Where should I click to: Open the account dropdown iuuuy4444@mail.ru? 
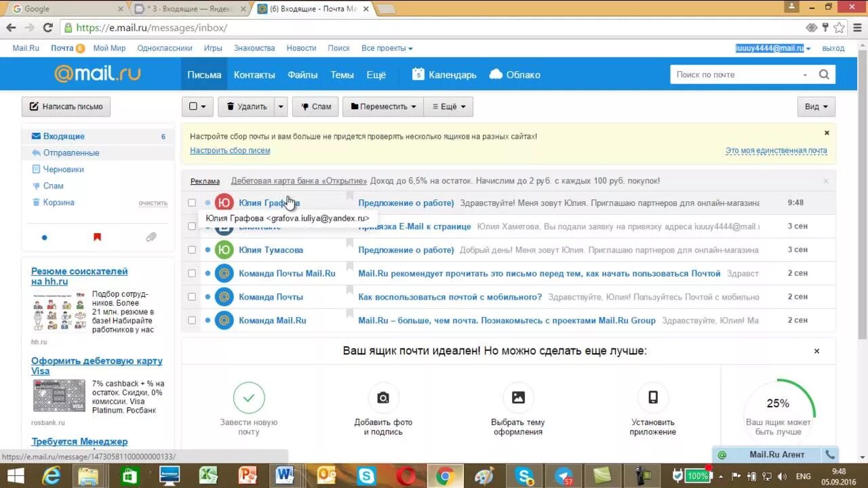pyautogui.click(x=774, y=48)
